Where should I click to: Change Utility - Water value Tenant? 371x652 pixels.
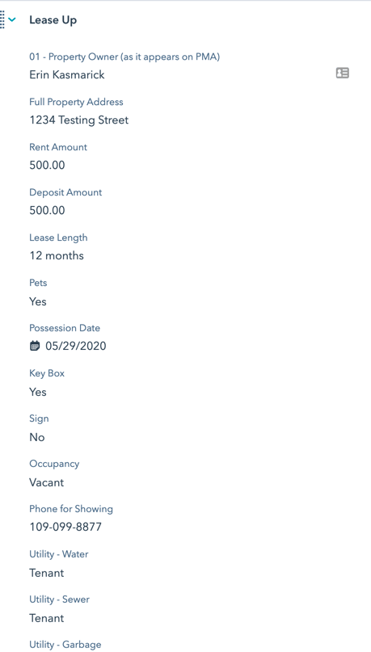point(47,573)
